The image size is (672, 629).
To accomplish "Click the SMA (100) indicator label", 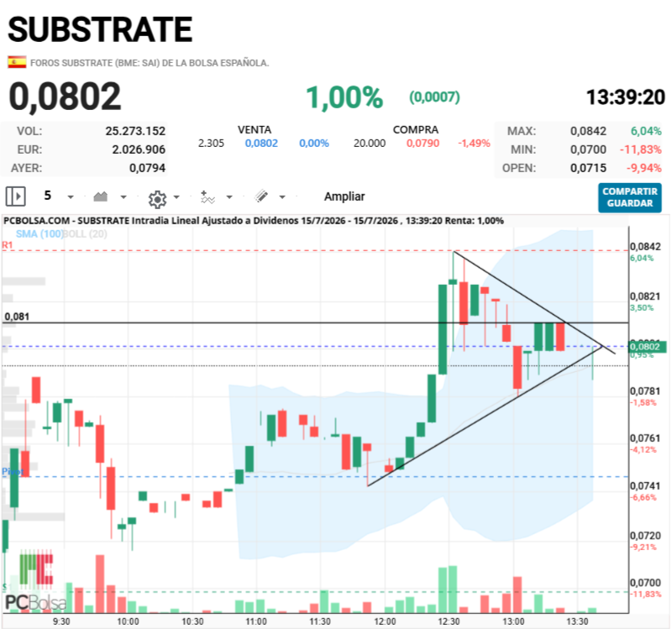I will [x=39, y=234].
